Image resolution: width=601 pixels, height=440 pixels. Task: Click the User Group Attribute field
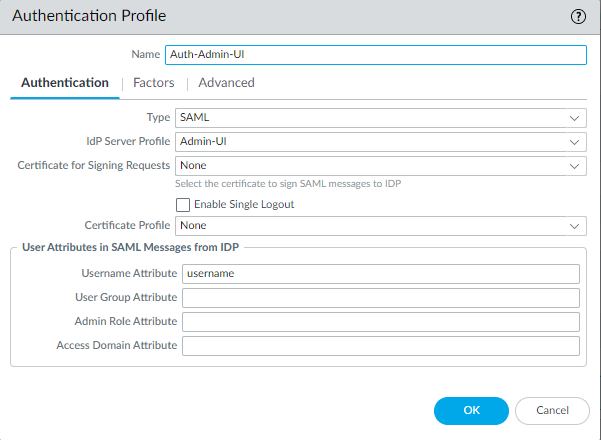380,298
